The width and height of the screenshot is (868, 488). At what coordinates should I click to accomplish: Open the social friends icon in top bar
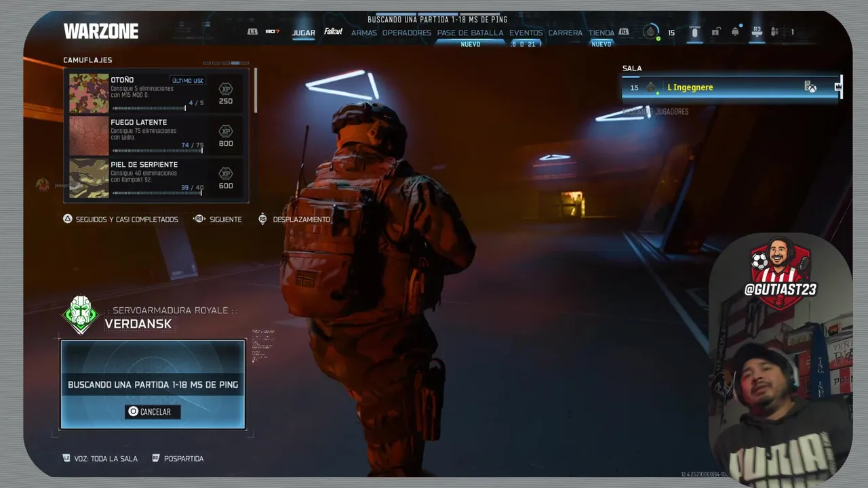[775, 32]
